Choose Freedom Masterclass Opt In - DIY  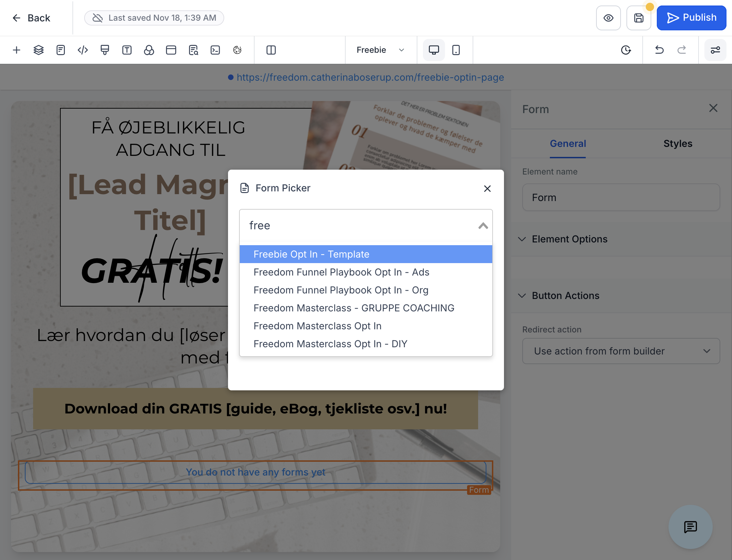[366, 344]
